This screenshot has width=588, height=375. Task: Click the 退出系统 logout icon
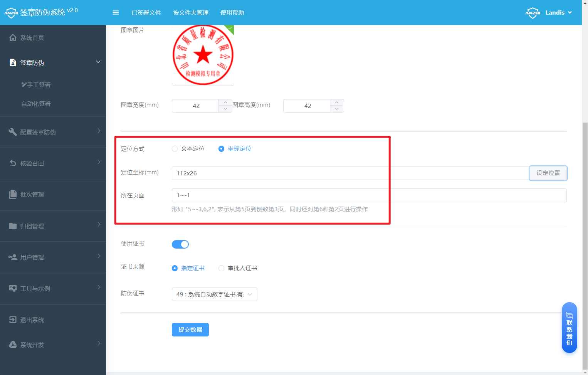(x=13, y=320)
